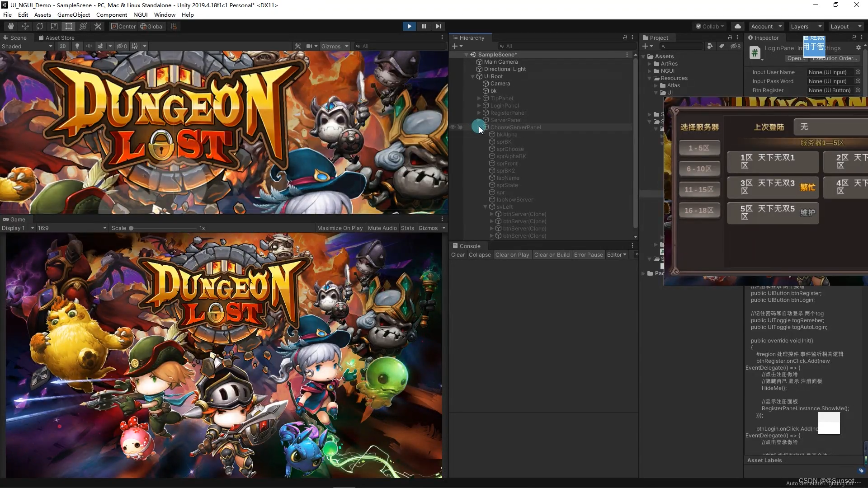The height and width of the screenshot is (488, 868).
Task: Open the Shaded draw mode dropdown
Action: pos(27,46)
